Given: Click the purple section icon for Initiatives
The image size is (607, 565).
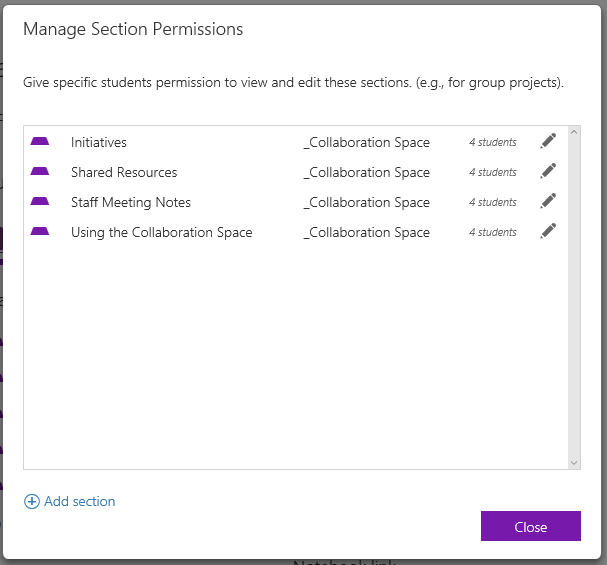Looking at the screenshot, I should click(40, 142).
